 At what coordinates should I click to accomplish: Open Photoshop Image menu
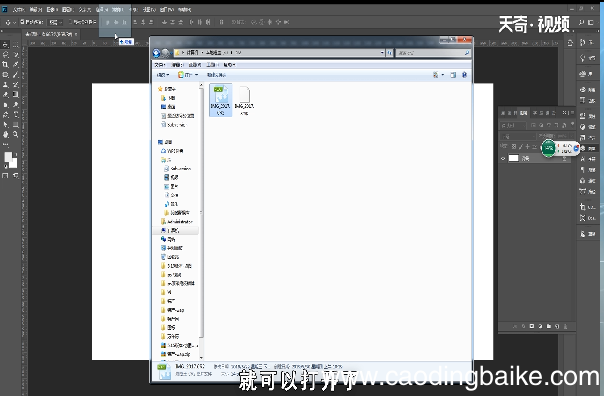[x=52, y=10]
